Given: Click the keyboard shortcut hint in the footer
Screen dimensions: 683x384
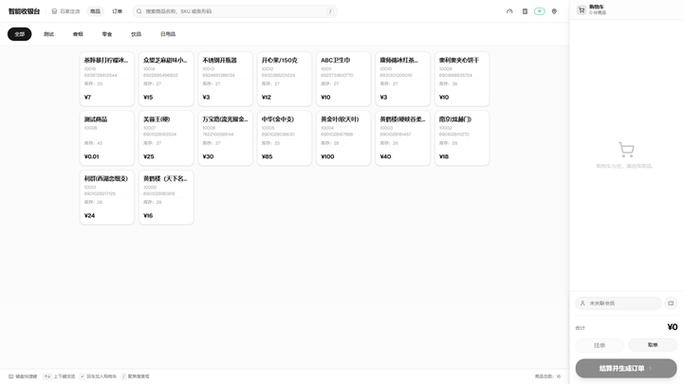Looking at the screenshot, I should coord(23,376).
